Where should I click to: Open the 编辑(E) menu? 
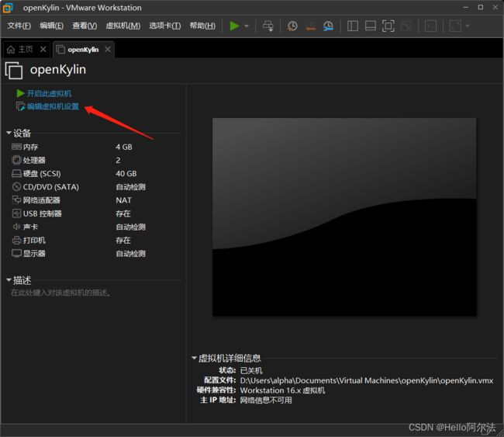pos(51,26)
